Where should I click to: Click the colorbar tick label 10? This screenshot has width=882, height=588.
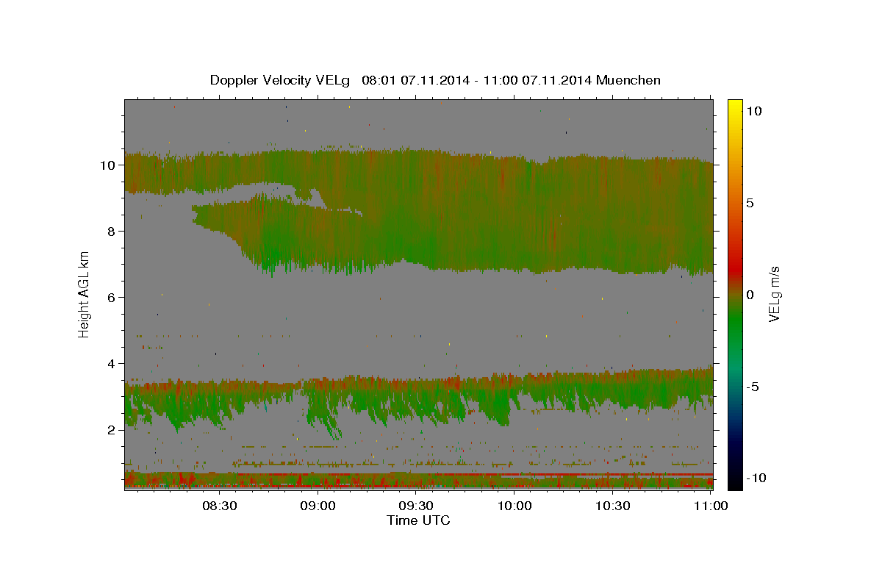coord(754,111)
